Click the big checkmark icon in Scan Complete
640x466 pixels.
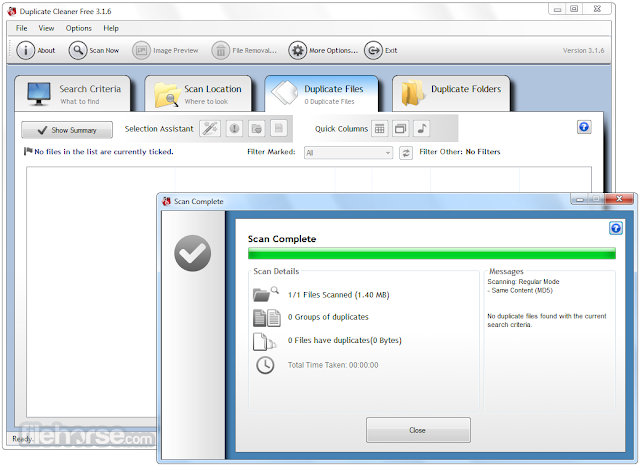193,253
